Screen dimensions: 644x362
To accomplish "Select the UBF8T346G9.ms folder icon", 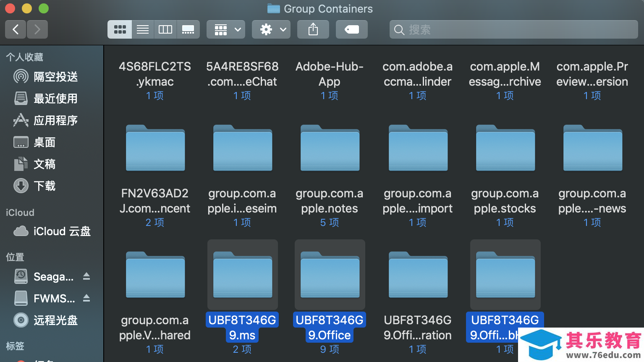I will point(243,275).
